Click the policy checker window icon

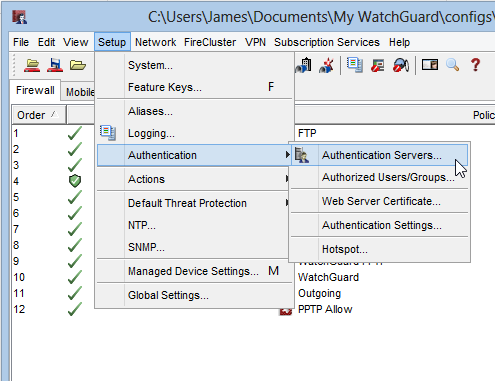[430, 64]
